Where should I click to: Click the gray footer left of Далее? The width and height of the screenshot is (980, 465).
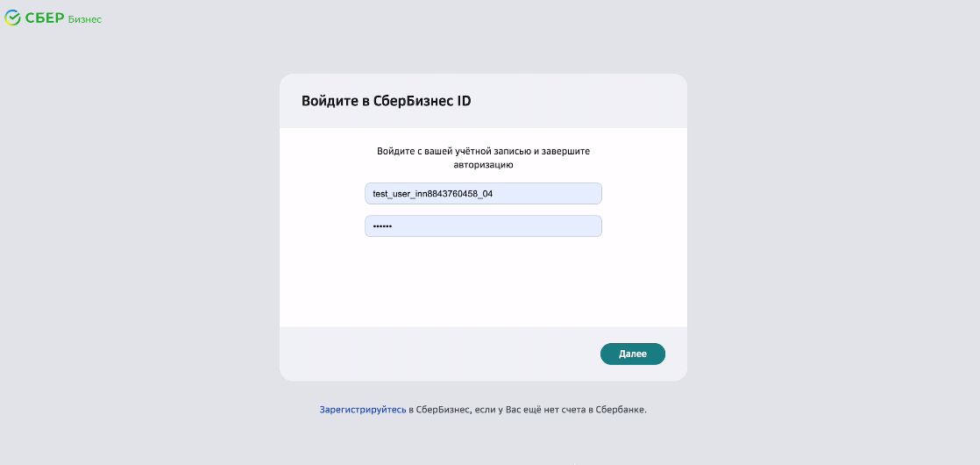click(x=437, y=354)
